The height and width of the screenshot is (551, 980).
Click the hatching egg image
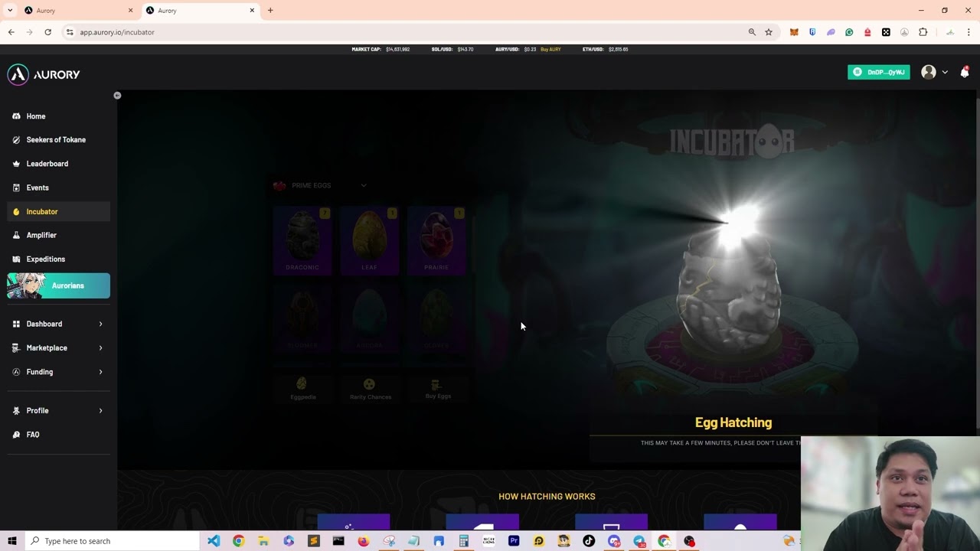pyautogui.click(x=729, y=295)
